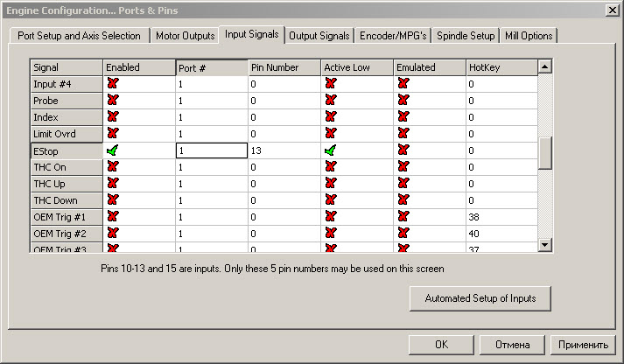The width and height of the screenshot is (624, 364).
Task: Toggle Enabled mark for Index row
Action: pos(113,117)
